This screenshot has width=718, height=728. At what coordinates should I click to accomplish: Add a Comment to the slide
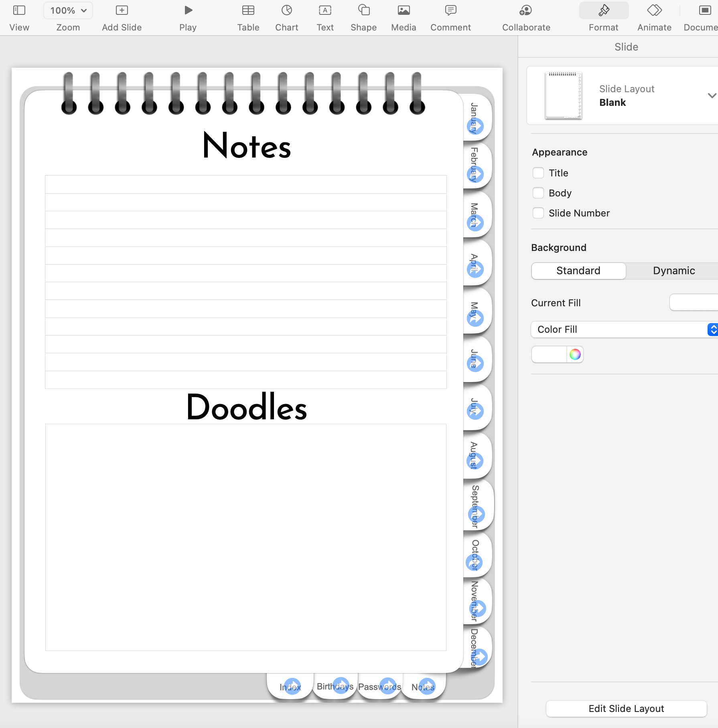pyautogui.click(x=450, y=10)
